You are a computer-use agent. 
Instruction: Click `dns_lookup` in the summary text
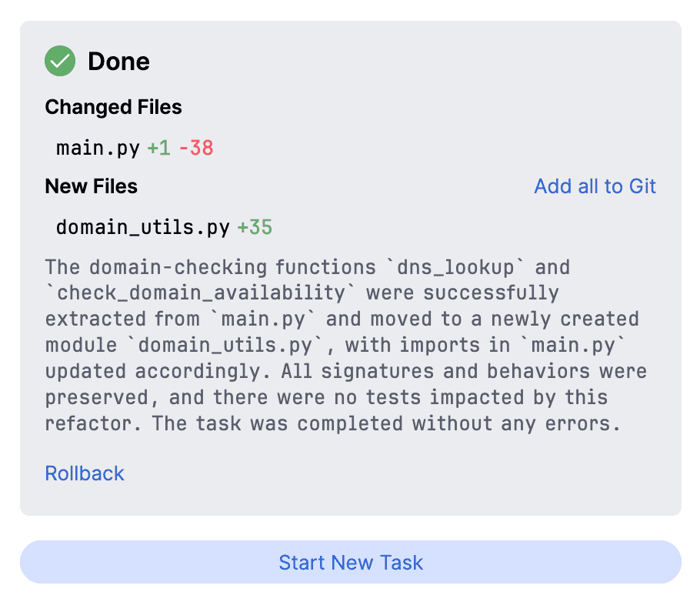click(455, 267)
